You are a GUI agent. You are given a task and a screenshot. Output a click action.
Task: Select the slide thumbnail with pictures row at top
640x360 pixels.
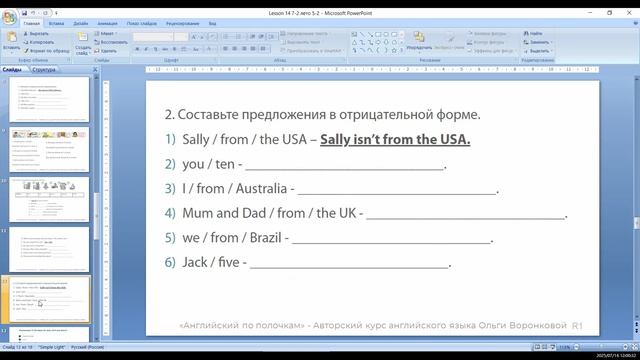(x=49, y=149)
